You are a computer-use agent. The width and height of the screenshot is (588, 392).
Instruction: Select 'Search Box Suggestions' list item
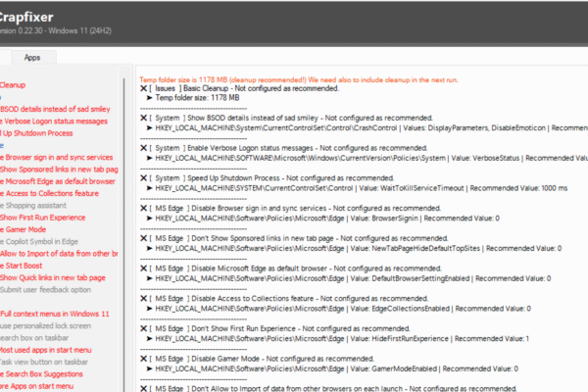pyautogui.click(x=41, y=374)
